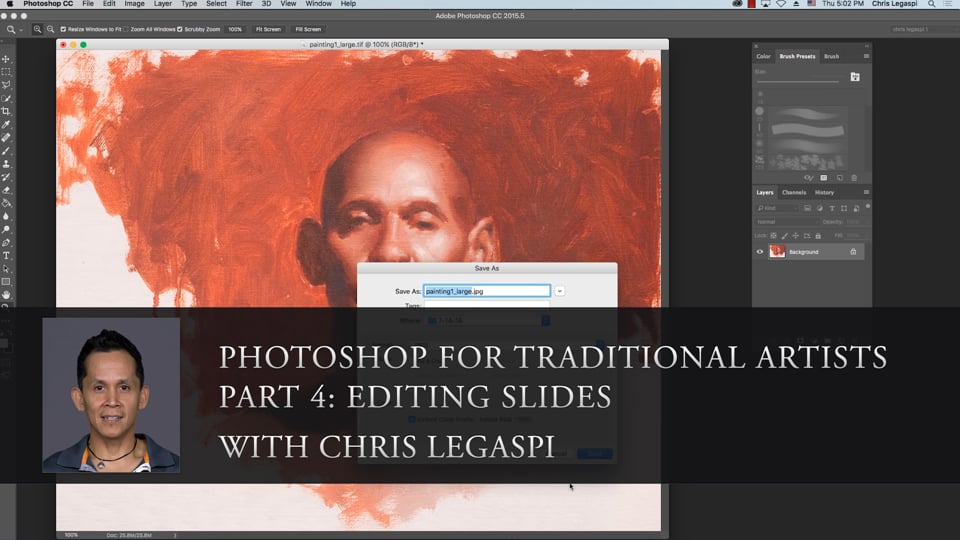
Task: Toggle the Brush panel icon beside Size
Action: tap(855, 77)
